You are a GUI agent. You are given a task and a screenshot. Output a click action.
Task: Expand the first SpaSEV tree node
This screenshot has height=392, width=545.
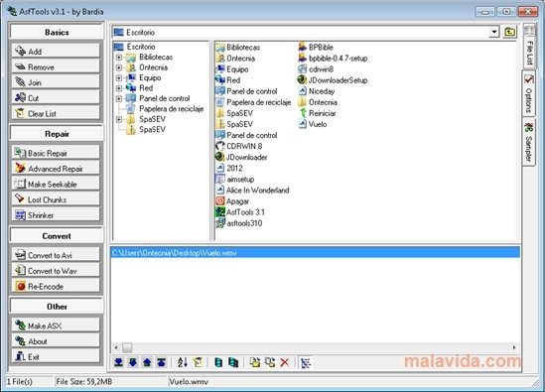119,119
